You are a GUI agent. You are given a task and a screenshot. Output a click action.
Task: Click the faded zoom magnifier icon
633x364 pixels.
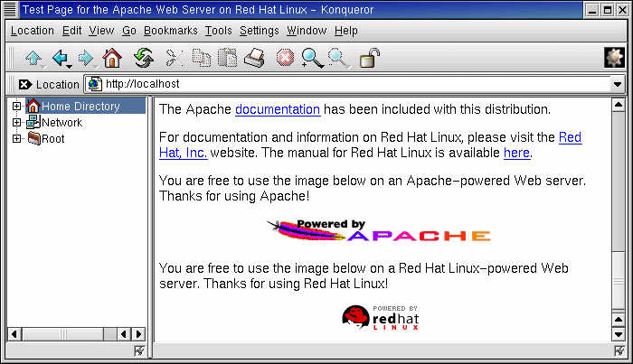click(x=337, y=58)
